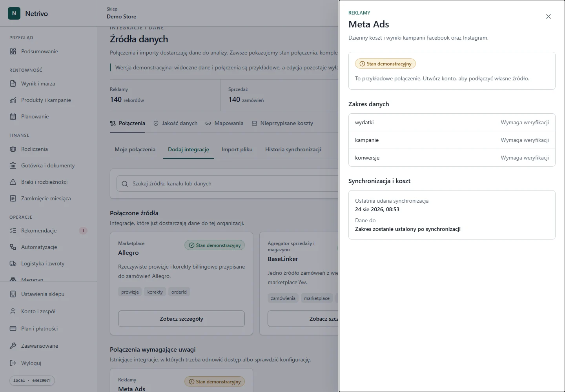Viewport: 565px width, 392px height.
Task: Click Stan demonstracyjny badge in Meta Ads panel
Action: (385, 64)
